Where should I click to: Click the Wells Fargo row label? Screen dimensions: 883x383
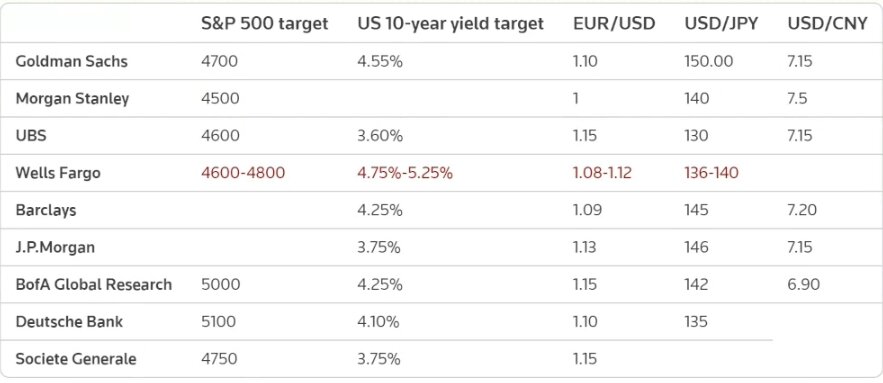coord(58,173)
